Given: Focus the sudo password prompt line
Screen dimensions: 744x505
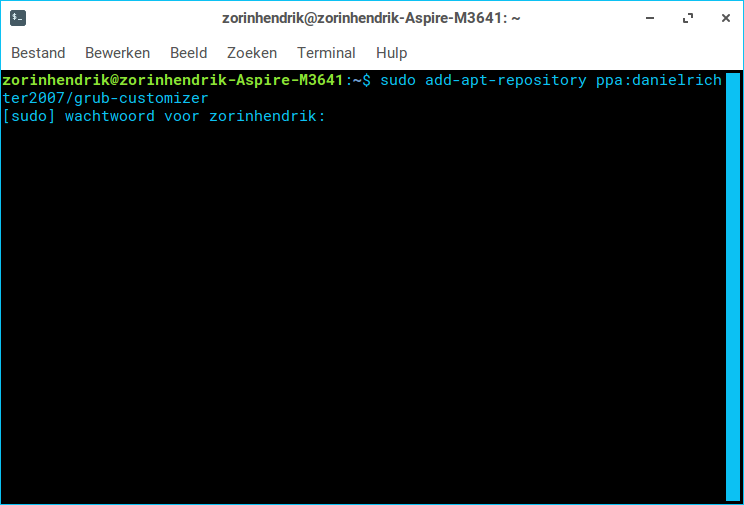Looking at the screenshot, I should coord(164,116).
